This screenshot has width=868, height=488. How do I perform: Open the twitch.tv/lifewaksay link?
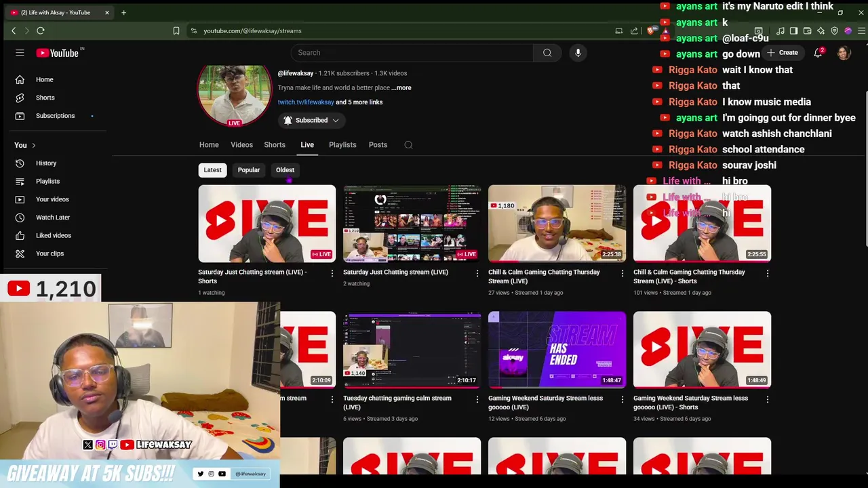click(306, 102)
